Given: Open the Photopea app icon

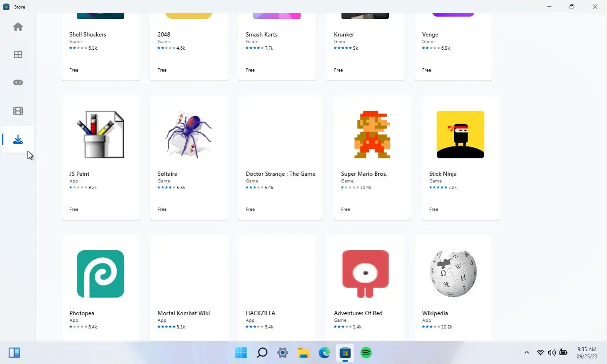Looking at the screenshot, I should (x=101, y=274).
